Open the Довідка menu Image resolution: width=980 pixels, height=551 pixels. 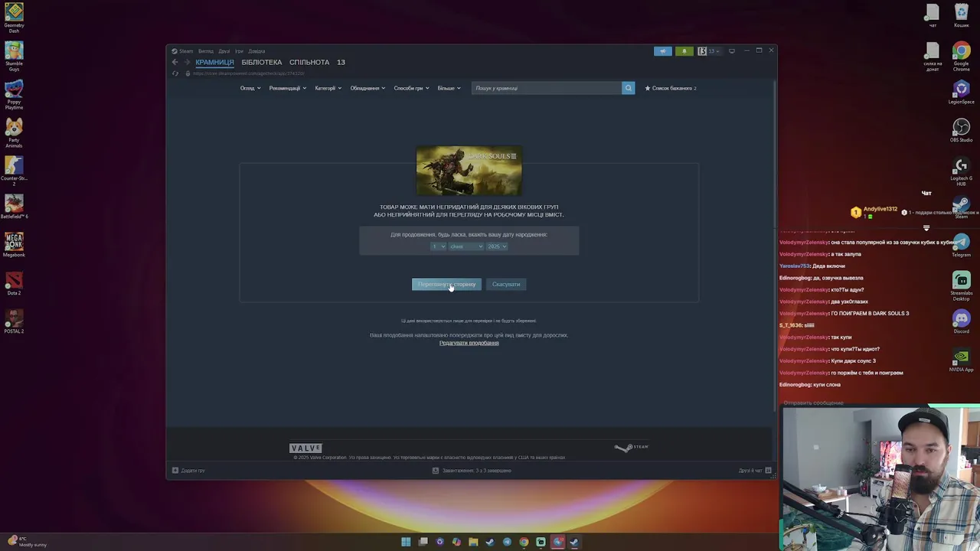coord(256,51)
